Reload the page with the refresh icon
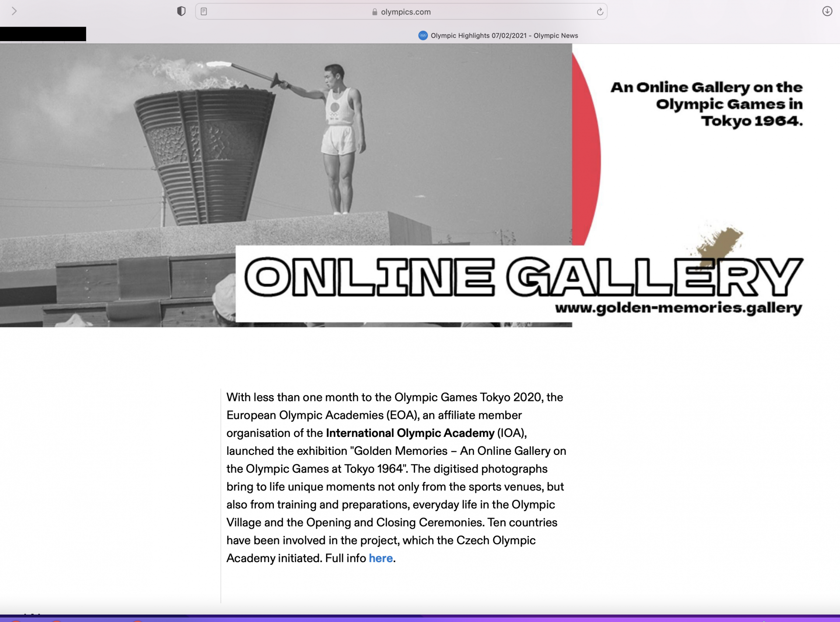The height and width of the screenshot is (622, 840). [600, 12]
